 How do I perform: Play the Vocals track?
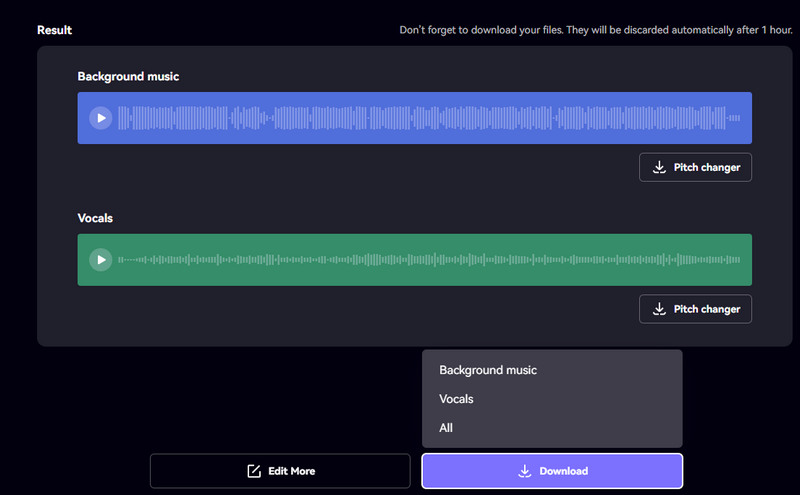(100, 260)
